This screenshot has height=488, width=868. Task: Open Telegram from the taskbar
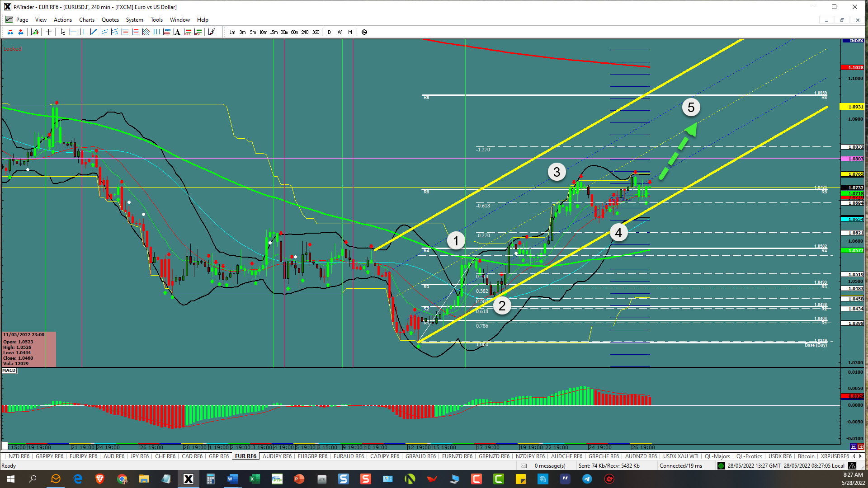587,479
